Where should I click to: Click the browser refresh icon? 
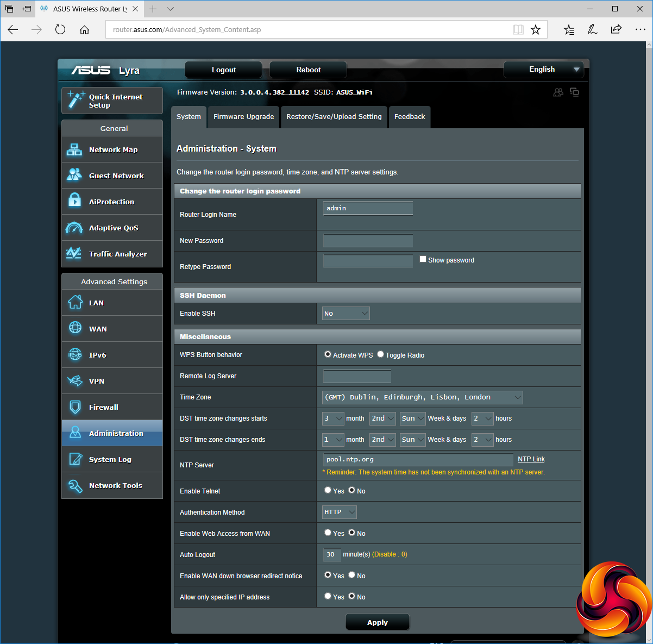click(60, 30)
